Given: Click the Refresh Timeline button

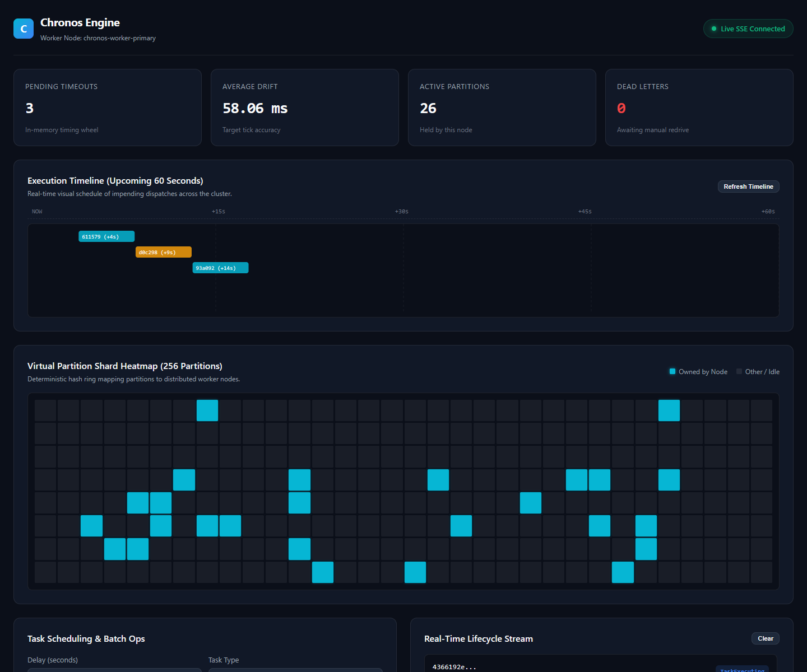Looking at the screenshot, I should click(748, 186).
